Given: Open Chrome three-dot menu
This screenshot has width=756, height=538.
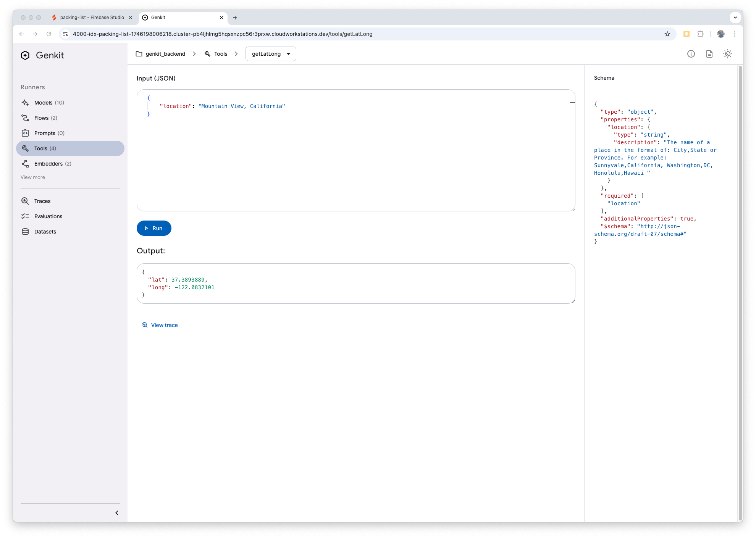Looking at the screenshot, I should point(735,34).
